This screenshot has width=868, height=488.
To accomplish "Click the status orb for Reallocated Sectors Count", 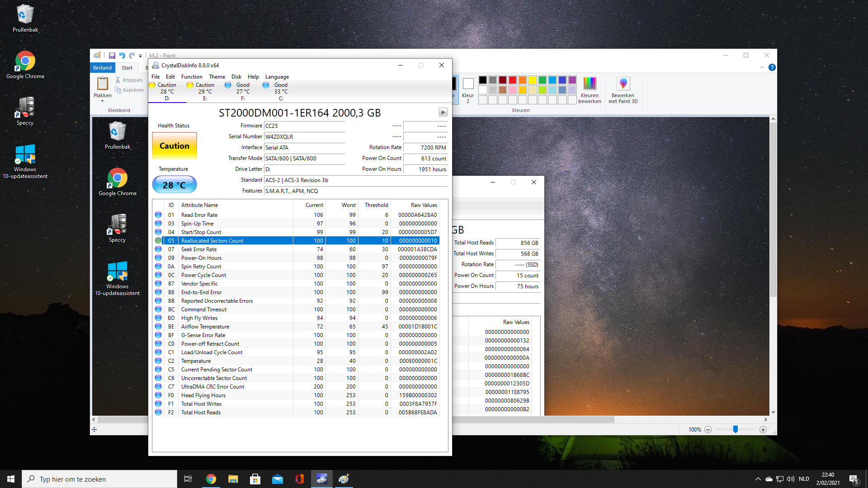I will [158, 240].
